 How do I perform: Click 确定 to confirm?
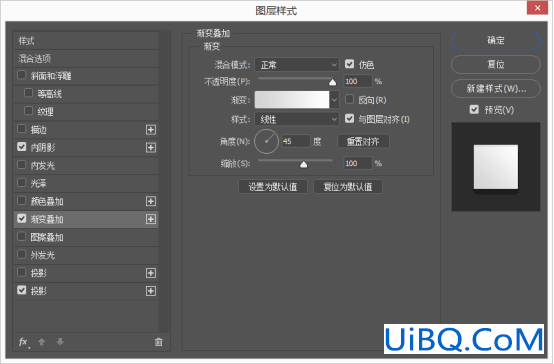tap(496, 40)
